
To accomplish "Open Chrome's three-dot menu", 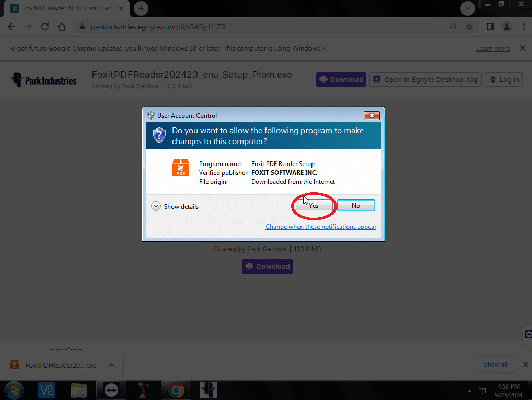I will click(524, 27).
